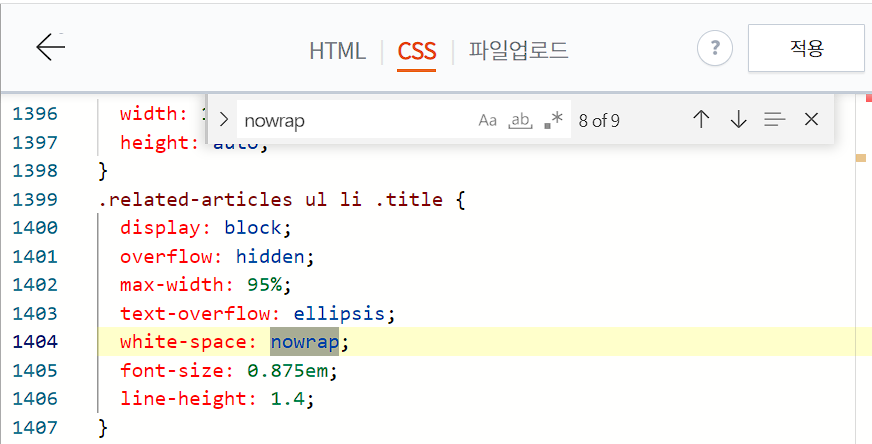
Task: Click line number 1399 in gutter
Action: coord(35,199)
